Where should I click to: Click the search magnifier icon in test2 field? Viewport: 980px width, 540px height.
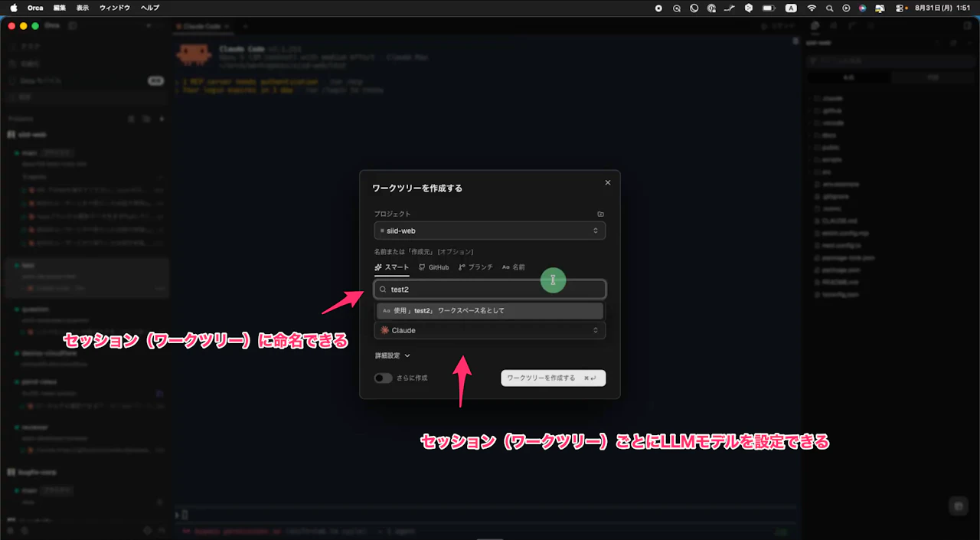click(x=383, y=290)
